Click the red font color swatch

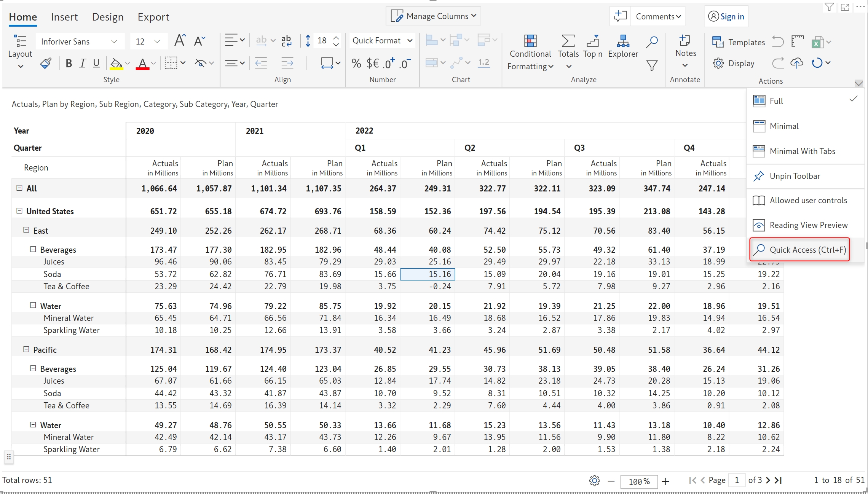(142, 63)
